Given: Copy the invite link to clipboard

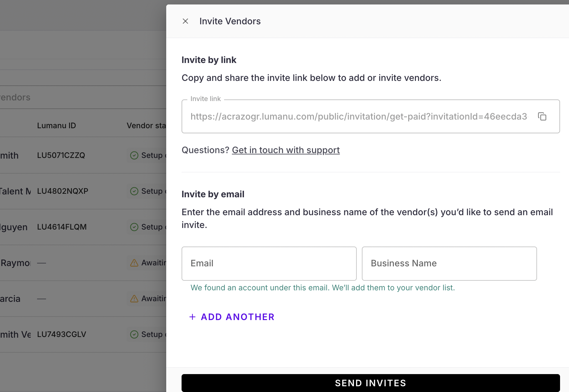Looking at the screenshot, I should click(x=542, y=116).
